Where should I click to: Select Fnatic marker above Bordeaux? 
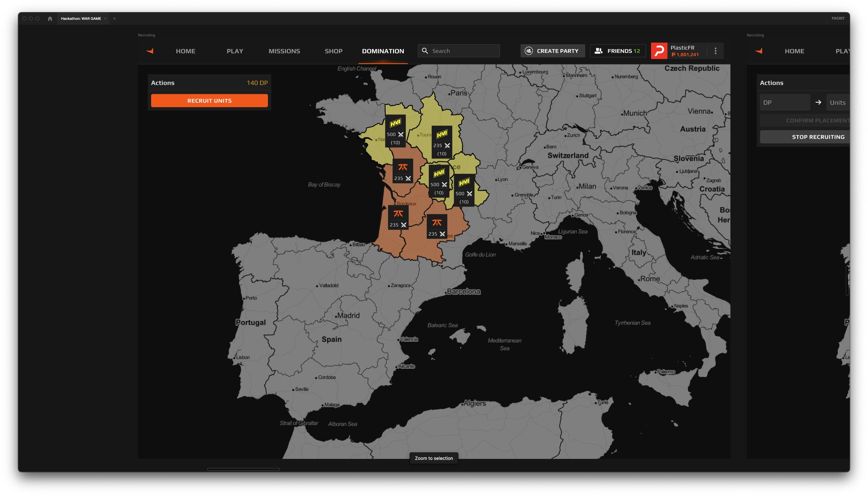tap(403, 171)
